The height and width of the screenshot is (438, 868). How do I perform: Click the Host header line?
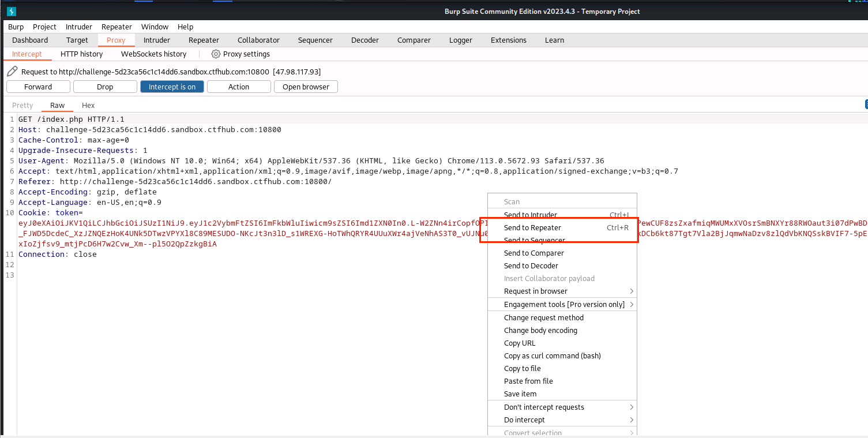coord(150,130)
